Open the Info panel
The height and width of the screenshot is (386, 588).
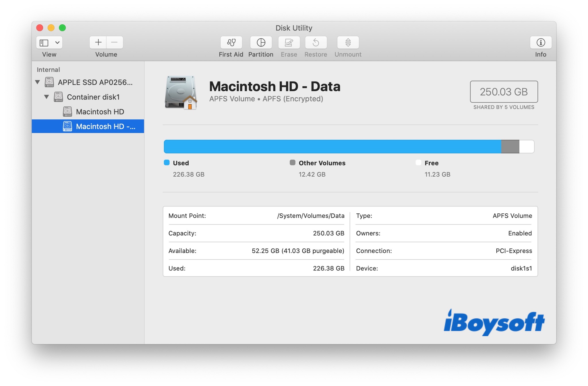point(541,42)
